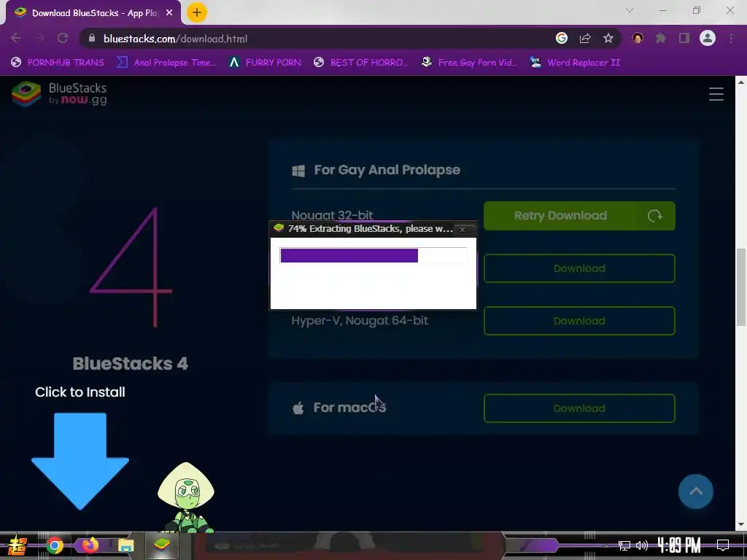The image size is (747, 560).
Task: Open the Google icon in address bar
Action: (x=562, y=38)
